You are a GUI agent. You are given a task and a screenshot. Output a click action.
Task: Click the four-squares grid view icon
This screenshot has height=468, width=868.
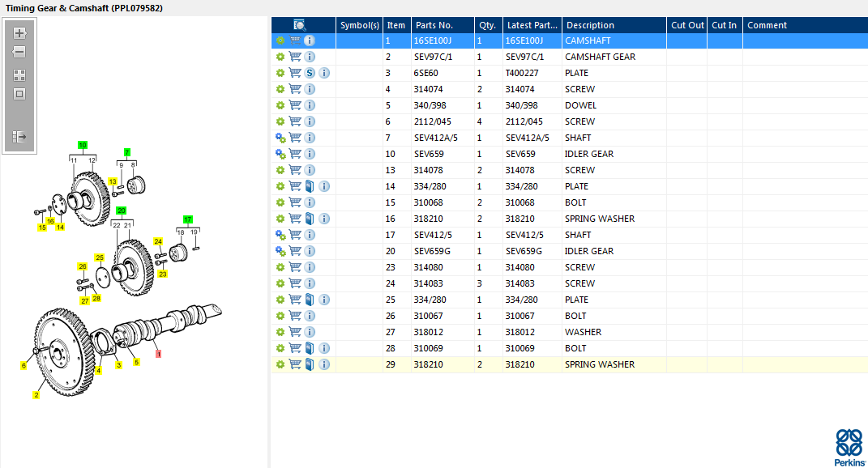(x=19, y=75)
